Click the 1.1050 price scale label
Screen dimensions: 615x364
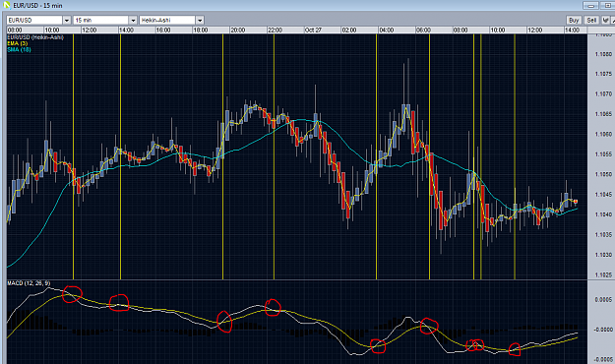click(x=603, y=174)
